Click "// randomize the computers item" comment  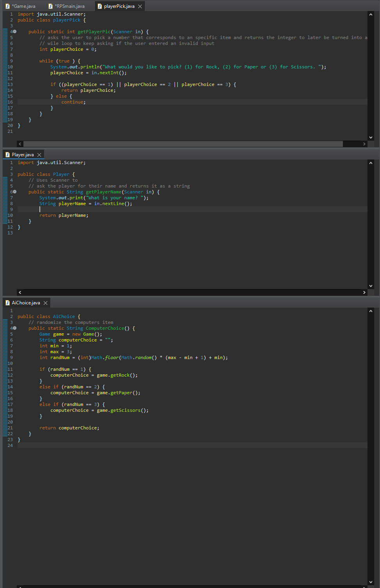71,322
